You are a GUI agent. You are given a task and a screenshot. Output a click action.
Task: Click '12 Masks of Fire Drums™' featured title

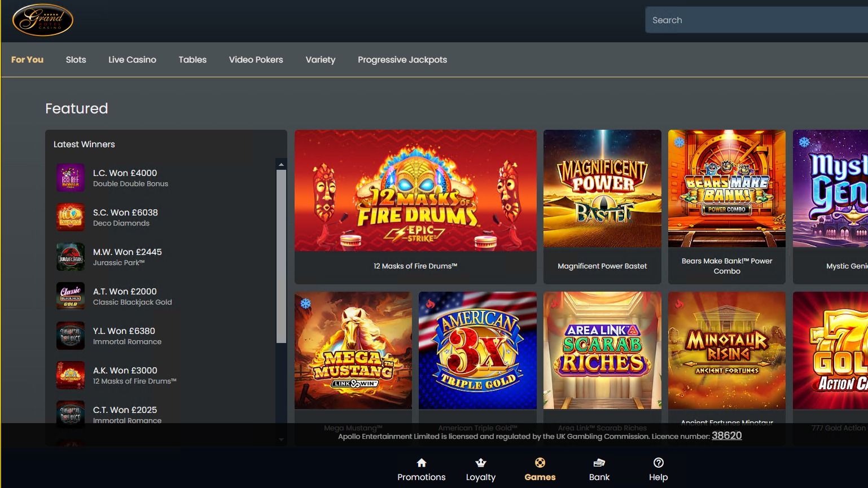415,266
